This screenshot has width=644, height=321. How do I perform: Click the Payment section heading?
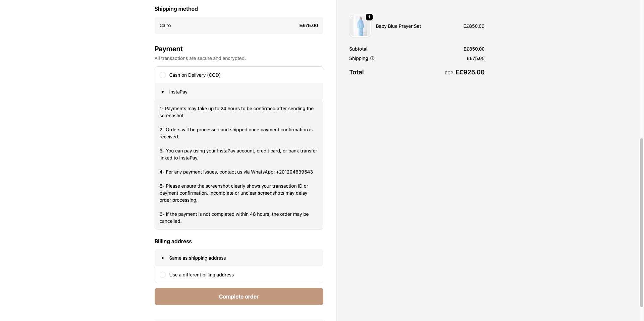(x=168, y=49)
